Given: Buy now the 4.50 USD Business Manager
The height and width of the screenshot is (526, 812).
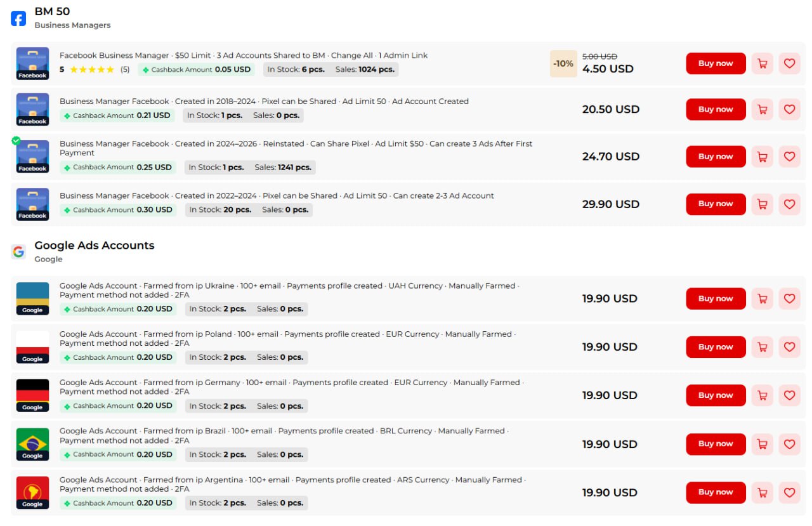Looking at the screenshot, I should tap(715, 63).
